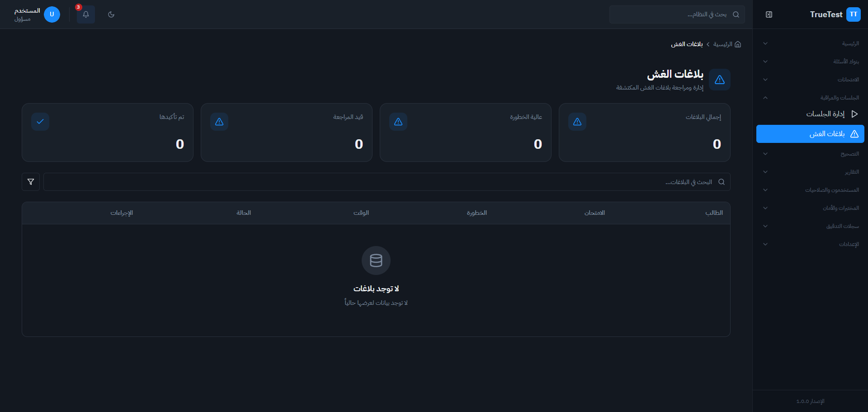Viewport: 868px width, 412px height.
Task: Click TrueTest brand name
Action: [826, 14]
